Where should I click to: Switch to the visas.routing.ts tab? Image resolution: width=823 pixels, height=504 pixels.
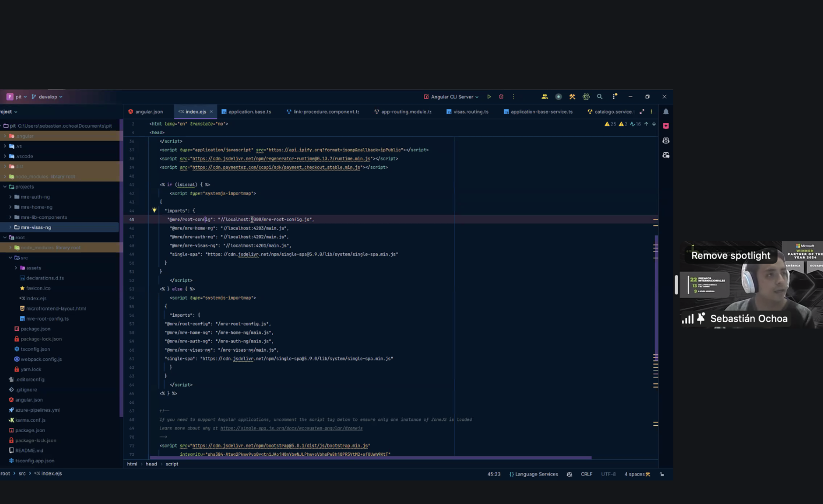pos(467,112)
